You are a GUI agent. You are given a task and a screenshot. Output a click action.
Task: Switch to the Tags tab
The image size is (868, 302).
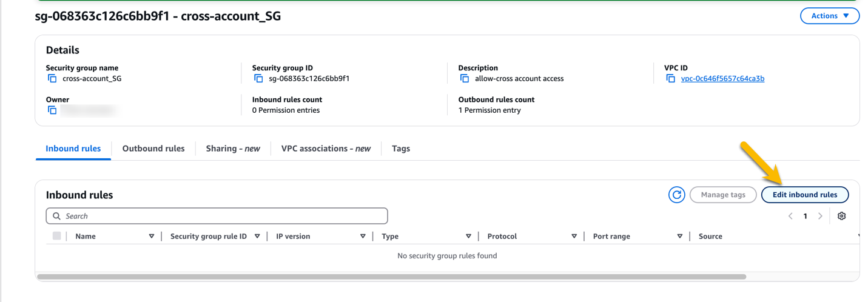401,149
